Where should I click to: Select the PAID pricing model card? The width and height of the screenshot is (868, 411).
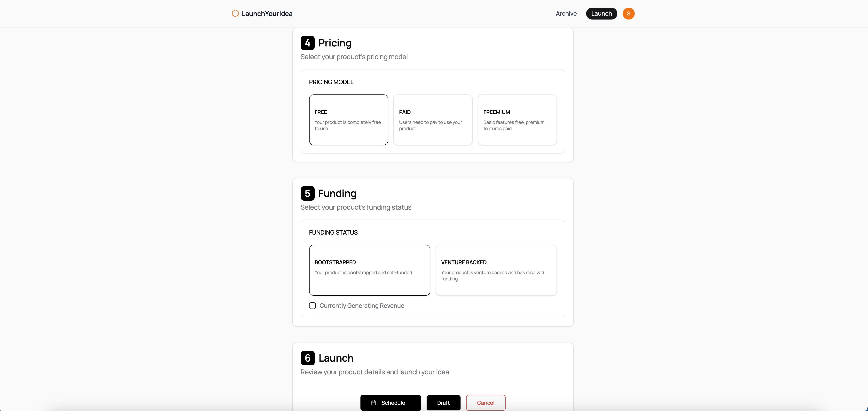[x=433, y=120]
